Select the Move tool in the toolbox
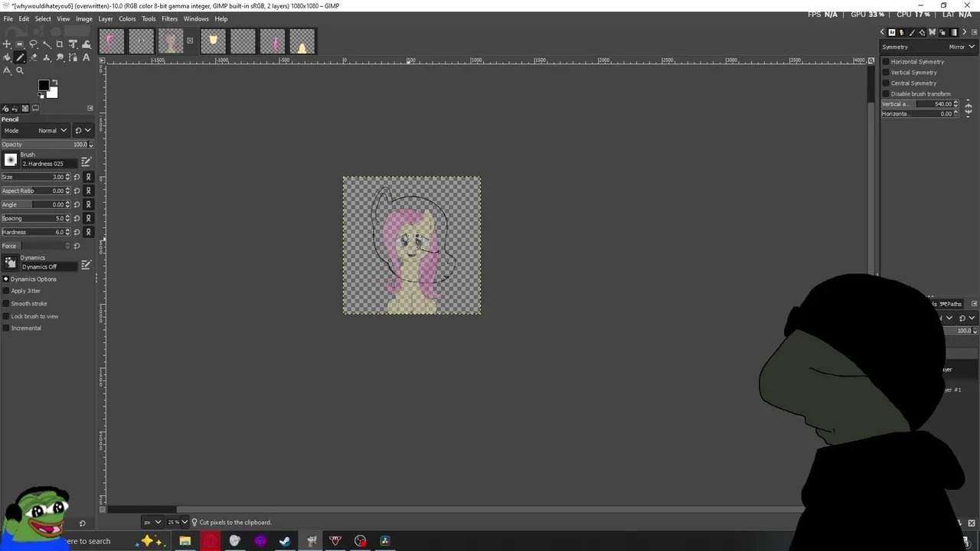 (6, 44)
